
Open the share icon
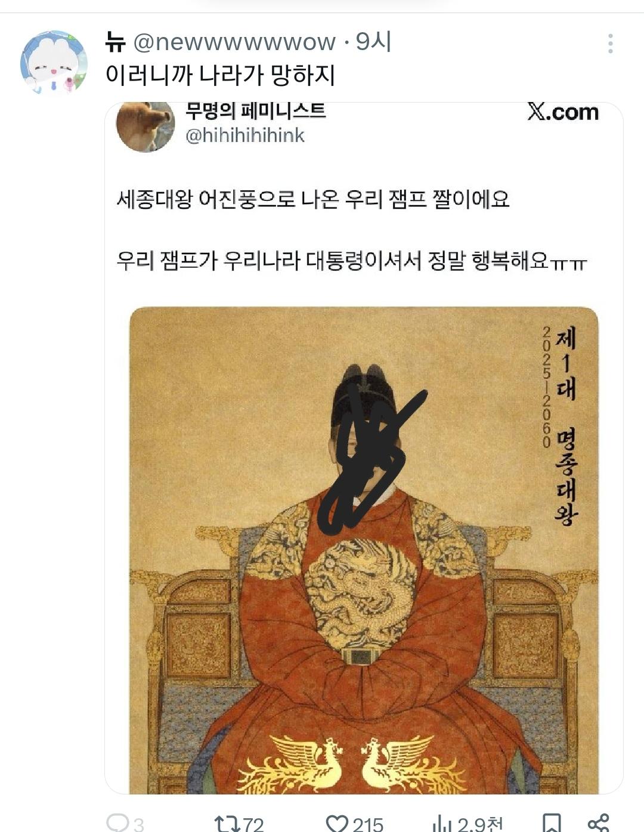point(598,823)
